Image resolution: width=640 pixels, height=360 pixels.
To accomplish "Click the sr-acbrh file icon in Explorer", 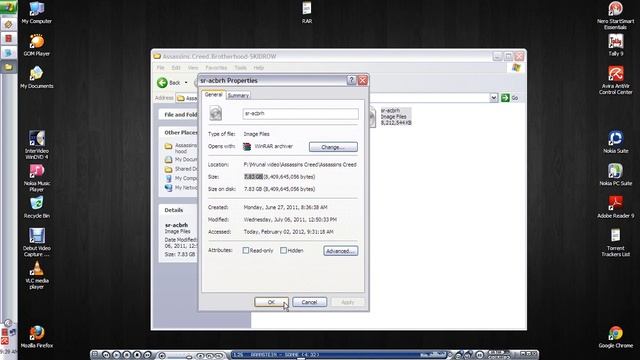I will (371, 116).
